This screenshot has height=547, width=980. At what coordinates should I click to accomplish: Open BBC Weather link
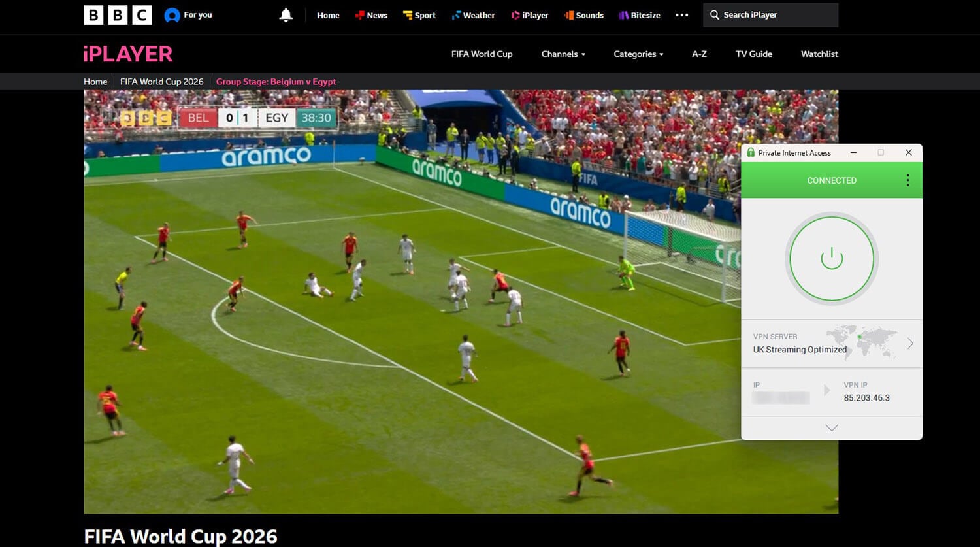473,15
